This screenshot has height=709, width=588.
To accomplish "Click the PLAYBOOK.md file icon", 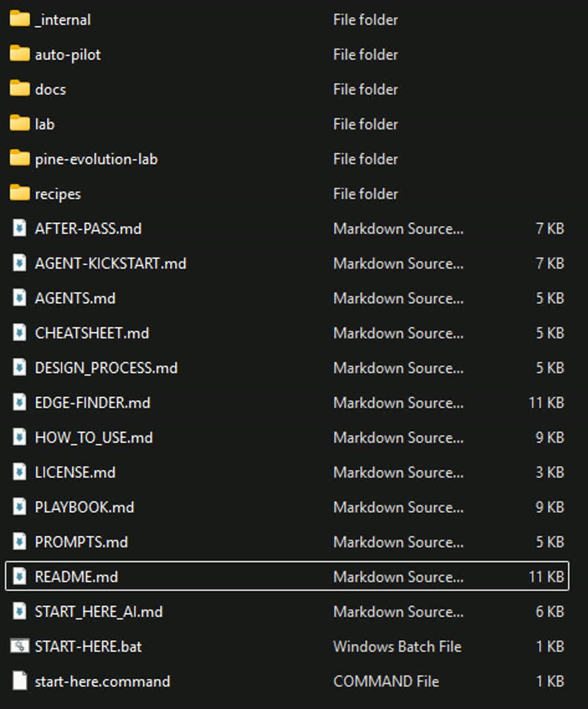I will (x=20, y=507).
